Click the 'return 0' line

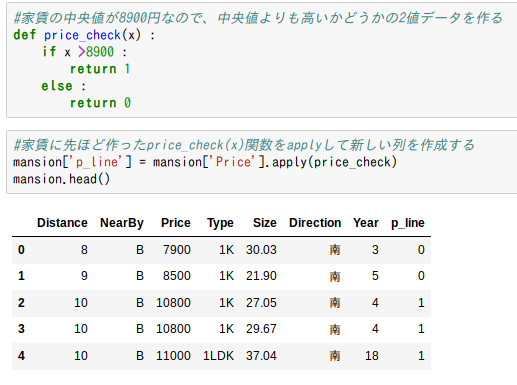[x=100, y=103]
